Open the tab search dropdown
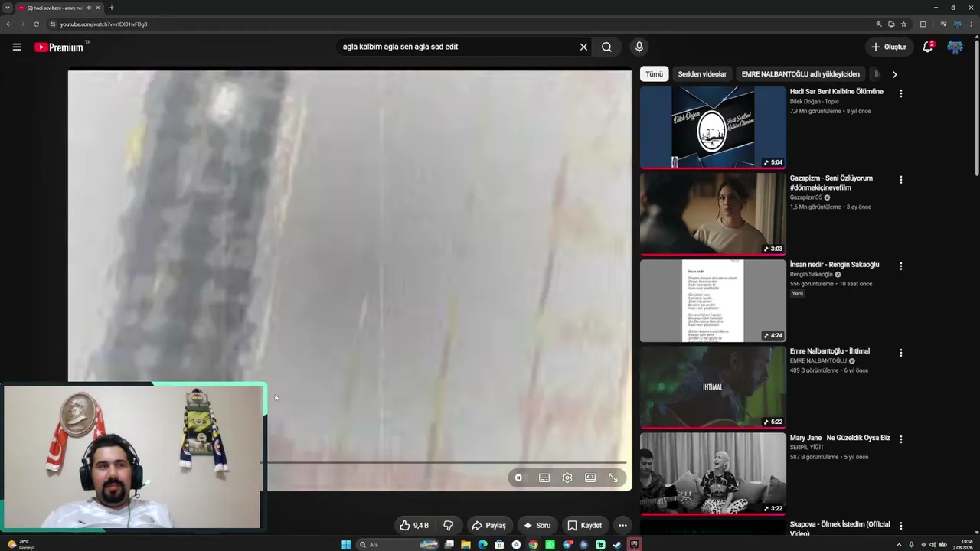 click(x=8, y=8)
